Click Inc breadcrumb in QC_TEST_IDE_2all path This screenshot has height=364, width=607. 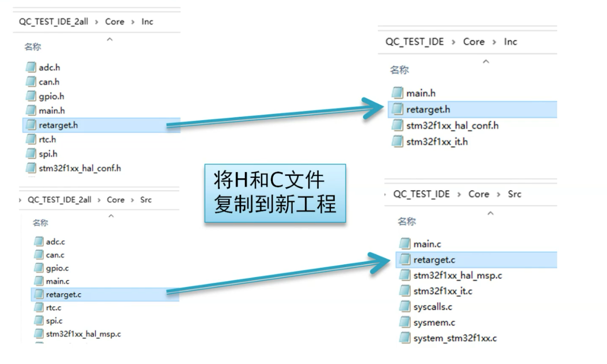coord(147,21)
